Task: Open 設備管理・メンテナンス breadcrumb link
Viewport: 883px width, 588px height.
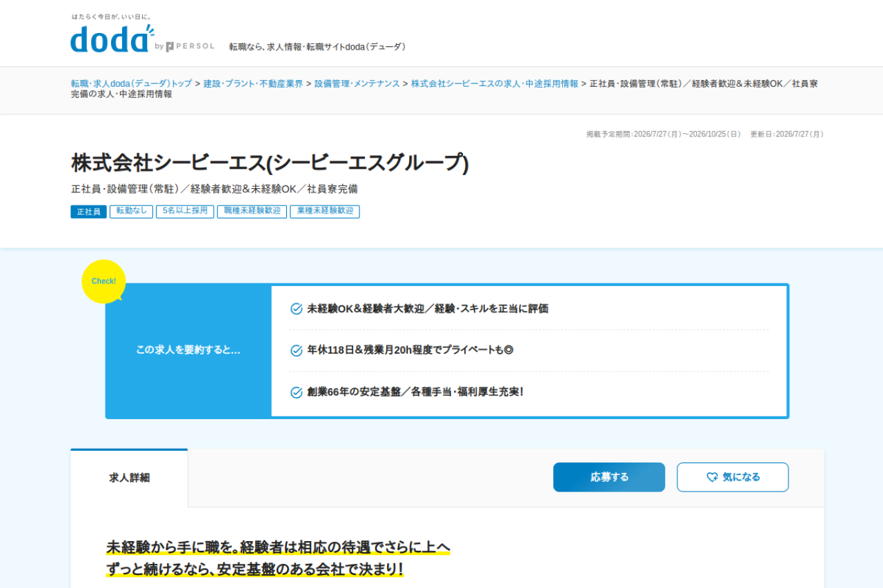Action: click(x=357, y=83)
